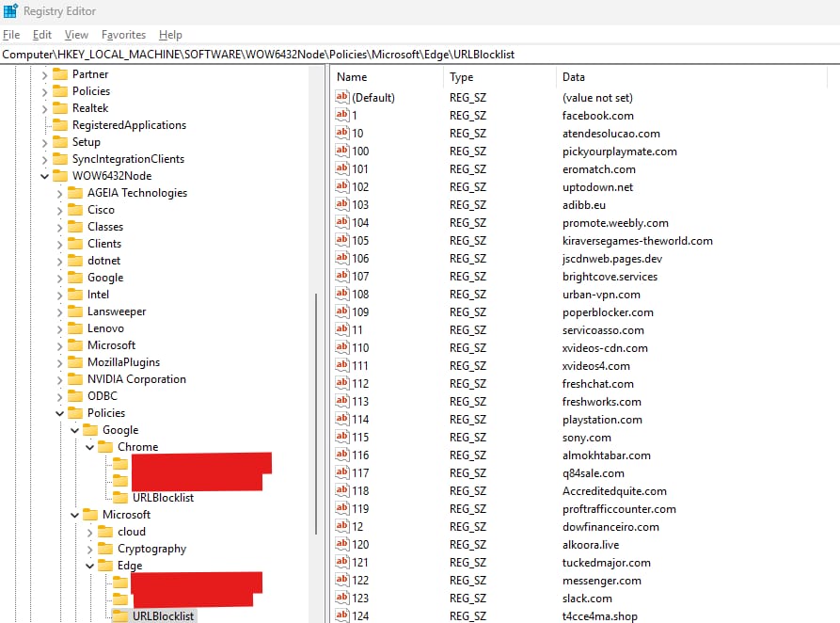840x623 pixels.
Task: Click the data cell sony.com
Action: tap(587, 437)
